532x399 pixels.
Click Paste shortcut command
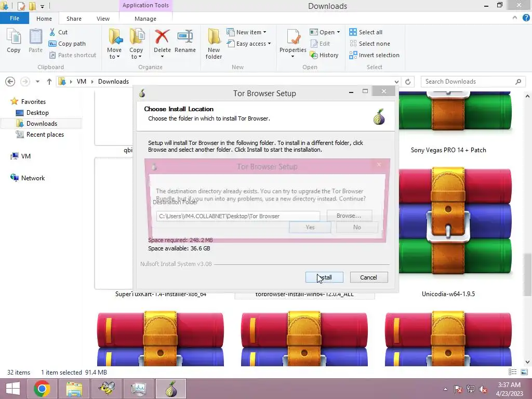pyautogui.click(x=73, y=55)
